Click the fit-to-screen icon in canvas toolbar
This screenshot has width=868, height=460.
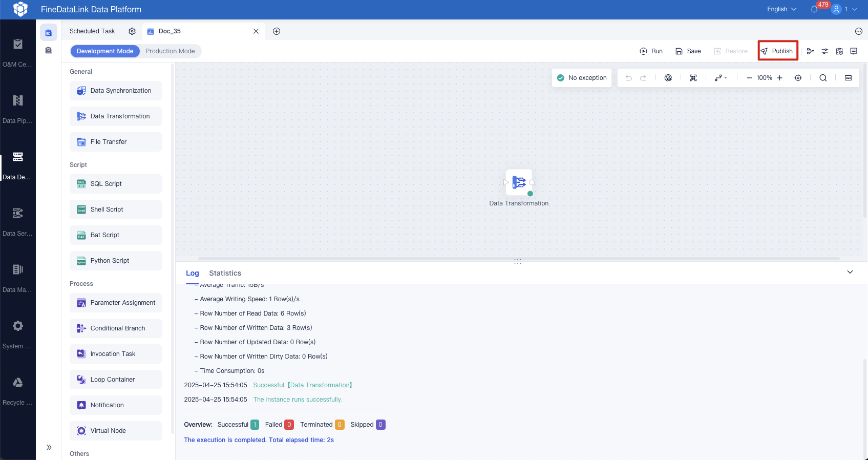[x=693, y=78]
